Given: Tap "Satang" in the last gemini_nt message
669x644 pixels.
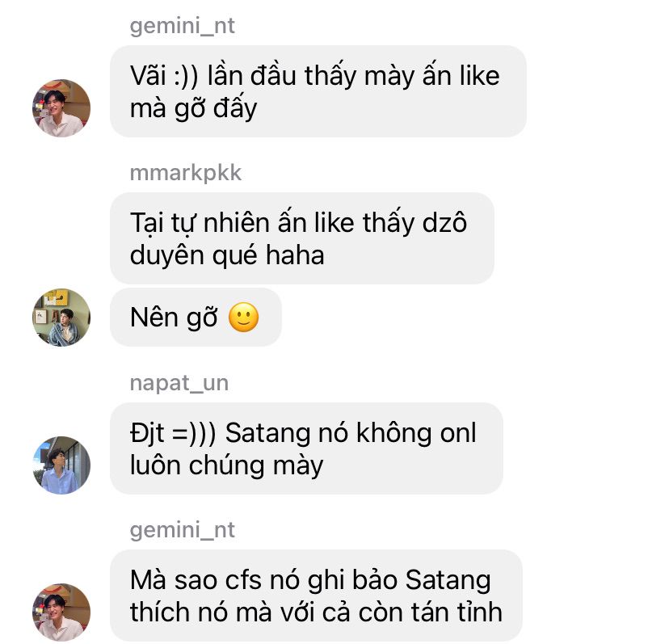Looking at the screenshot, I should pos(448,581).
